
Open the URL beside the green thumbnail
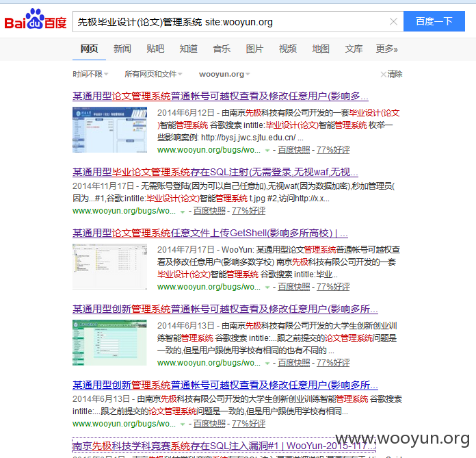(209, 363)
